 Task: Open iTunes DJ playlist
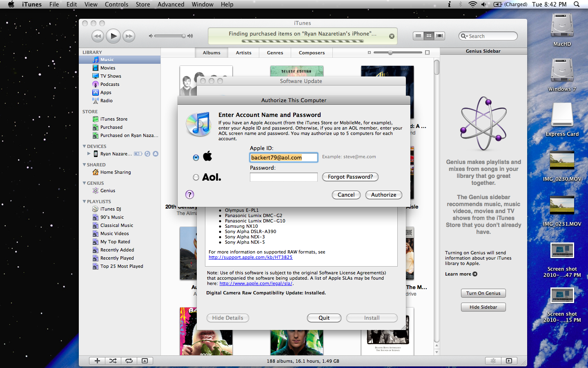pos(110,209)
